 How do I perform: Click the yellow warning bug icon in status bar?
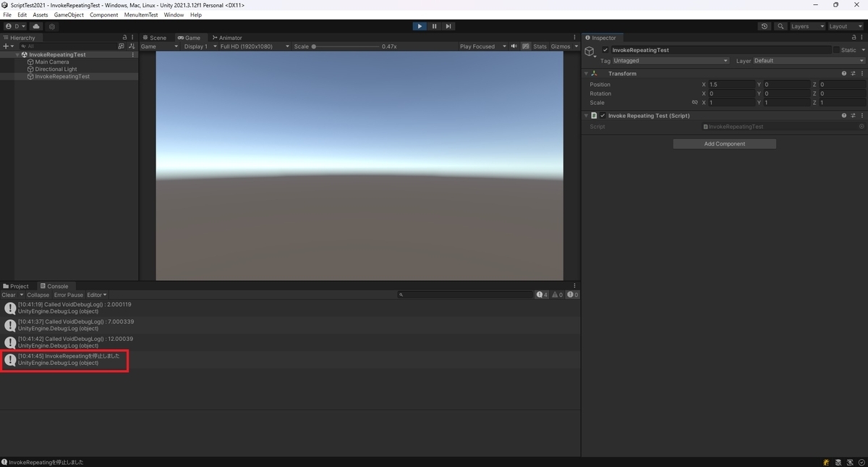coord(825,462)
